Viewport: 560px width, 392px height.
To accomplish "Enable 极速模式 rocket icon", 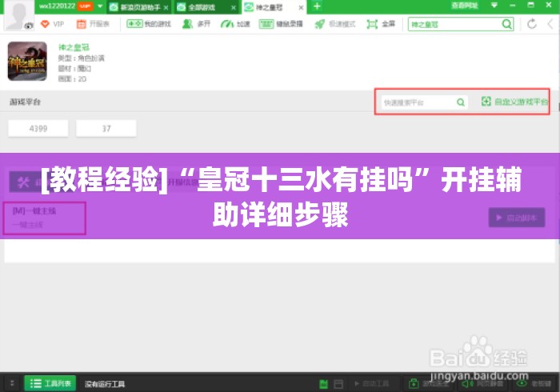I will point(320,24).
